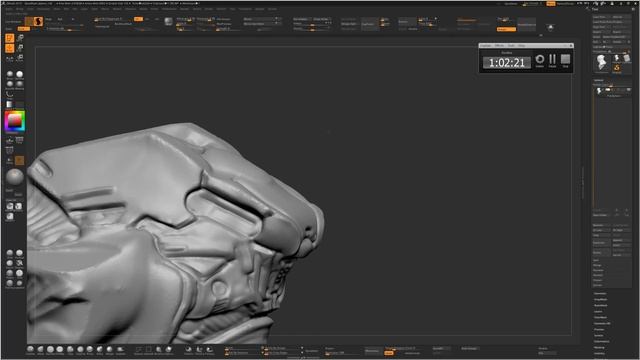Click the white alpha swatch above color picker
Image resolution: width=640 pixels, height=360 pixels.
click(x=9, y=104)
